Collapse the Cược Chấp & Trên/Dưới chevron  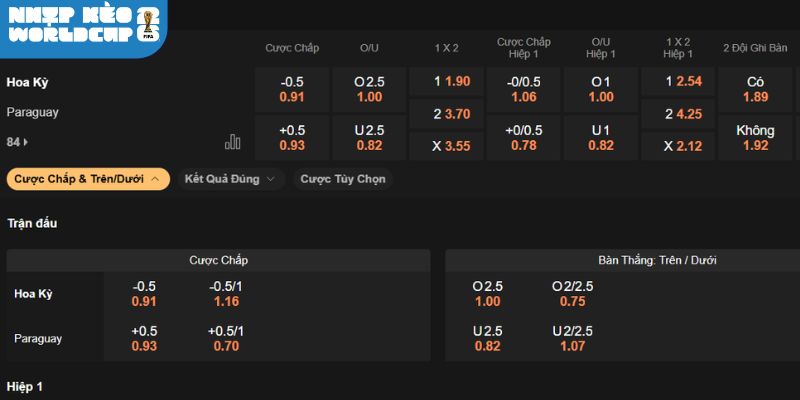(155, 179)
